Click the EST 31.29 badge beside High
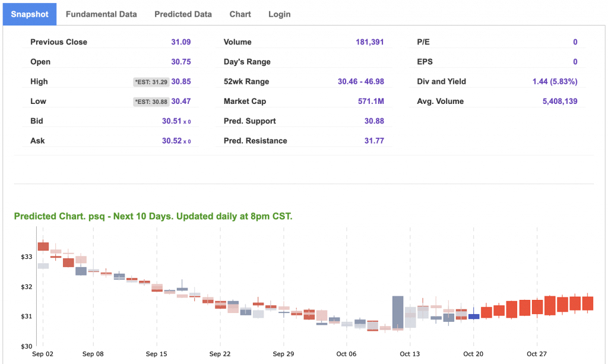 pyautogui.click(x=151, y=82)
